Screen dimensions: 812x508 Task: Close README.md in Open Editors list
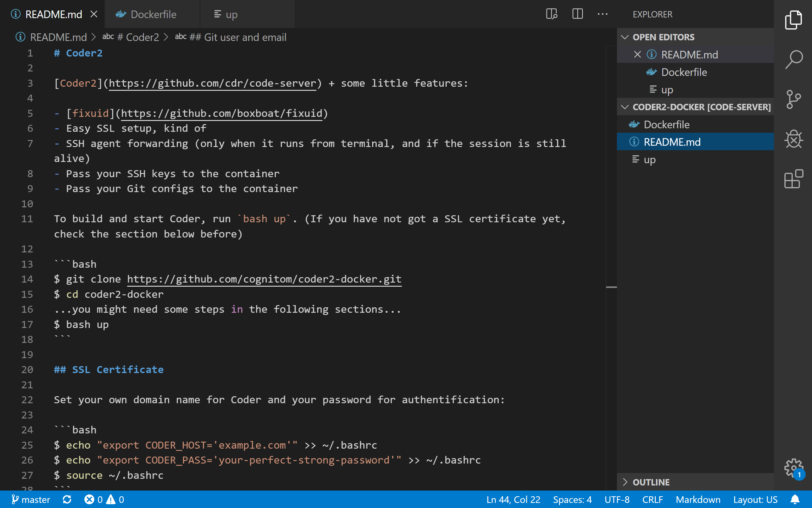click(637, 54)
